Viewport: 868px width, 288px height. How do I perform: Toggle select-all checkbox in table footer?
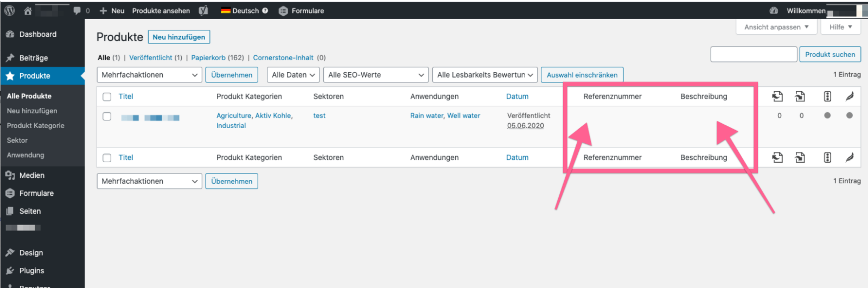pyautogui.click(x=107, y=158)
